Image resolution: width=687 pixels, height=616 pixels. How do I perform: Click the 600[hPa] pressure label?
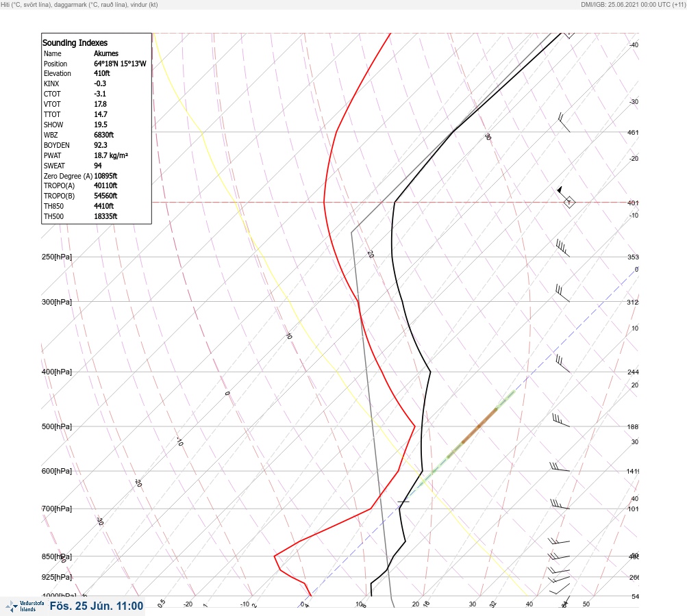click(x=57, y=471)
